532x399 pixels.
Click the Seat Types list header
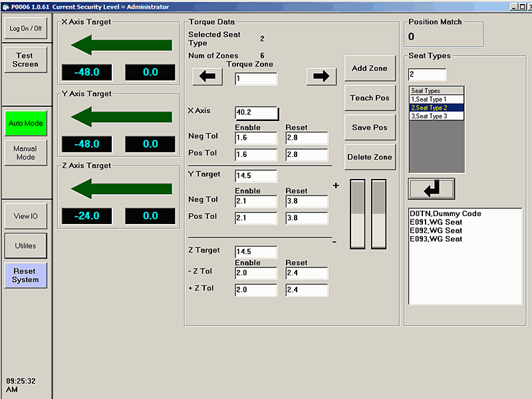pos(437,90)
